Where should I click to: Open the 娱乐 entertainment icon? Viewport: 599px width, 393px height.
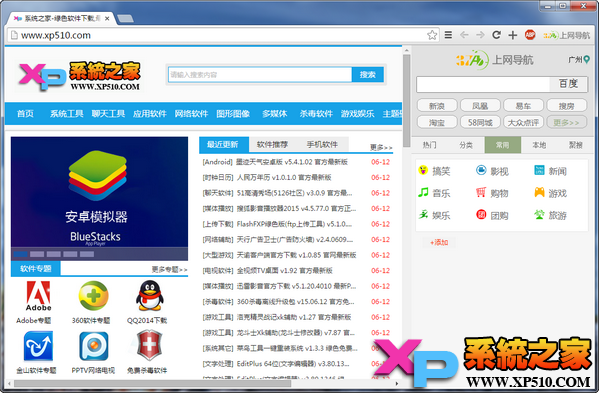click(423, 215)
